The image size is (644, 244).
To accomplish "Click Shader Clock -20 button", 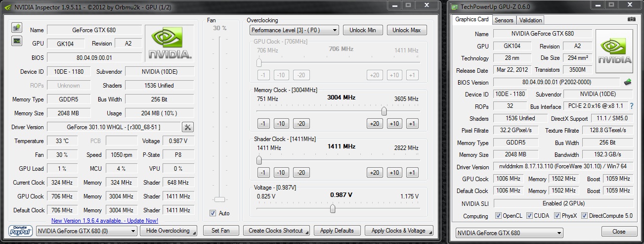I will click(301, 173).
